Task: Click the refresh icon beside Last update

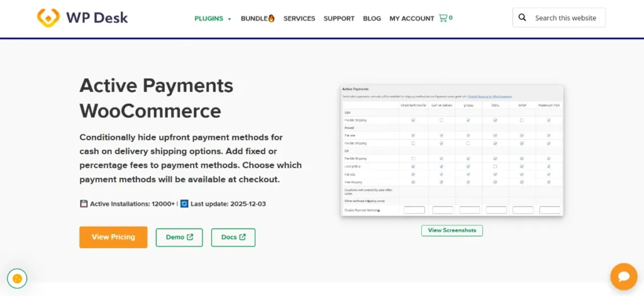Action: 184,203
